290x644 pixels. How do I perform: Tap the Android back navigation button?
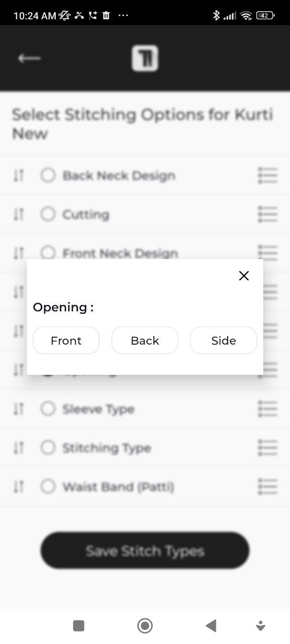(210, 625)
